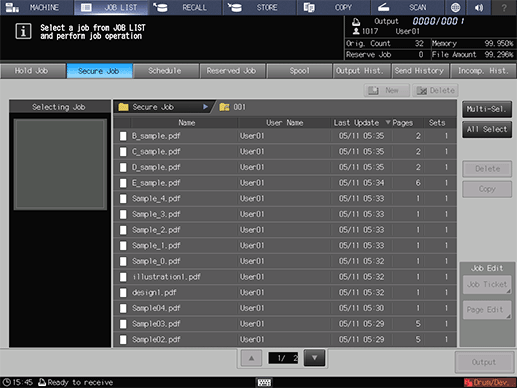Image resolution: width=517 pixels, height=388 pixels.
Task: Open Page Edit under Job Edit
Action: [487, 310]
